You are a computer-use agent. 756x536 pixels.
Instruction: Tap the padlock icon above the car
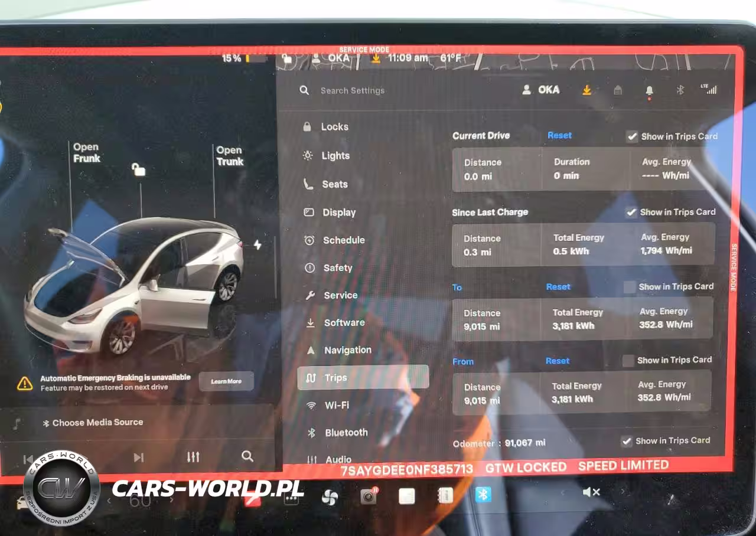pyautogui.click(x=138, y=170)
